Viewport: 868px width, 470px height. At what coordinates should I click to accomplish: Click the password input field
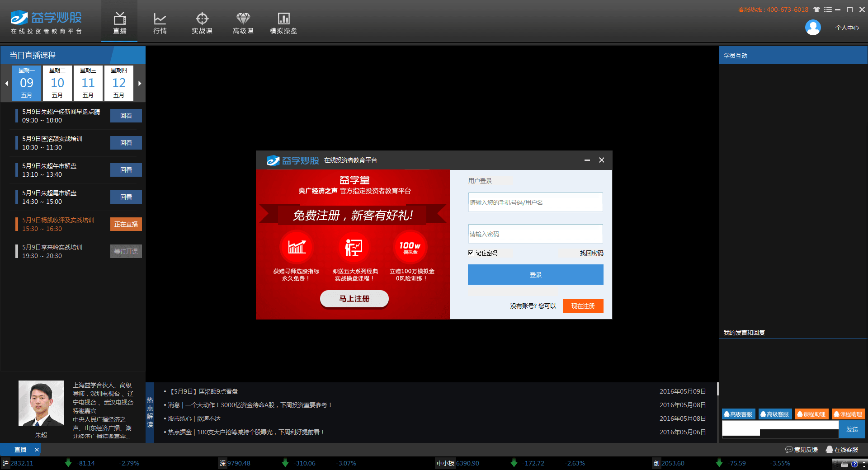(x=535, y=234)
